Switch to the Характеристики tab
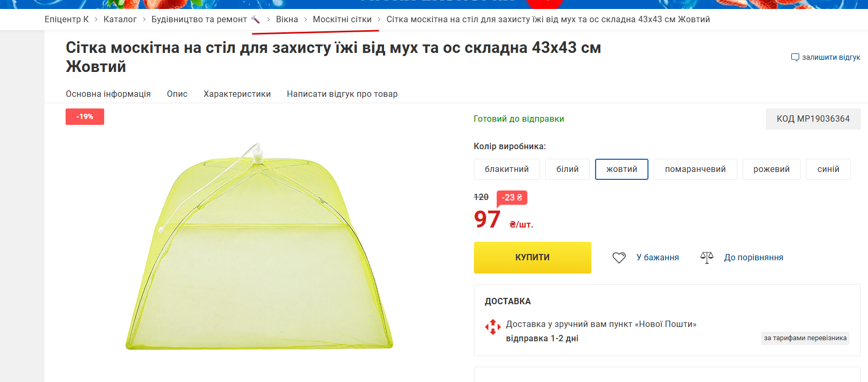The height and width of the screenshot is (382, 868). 237,94
